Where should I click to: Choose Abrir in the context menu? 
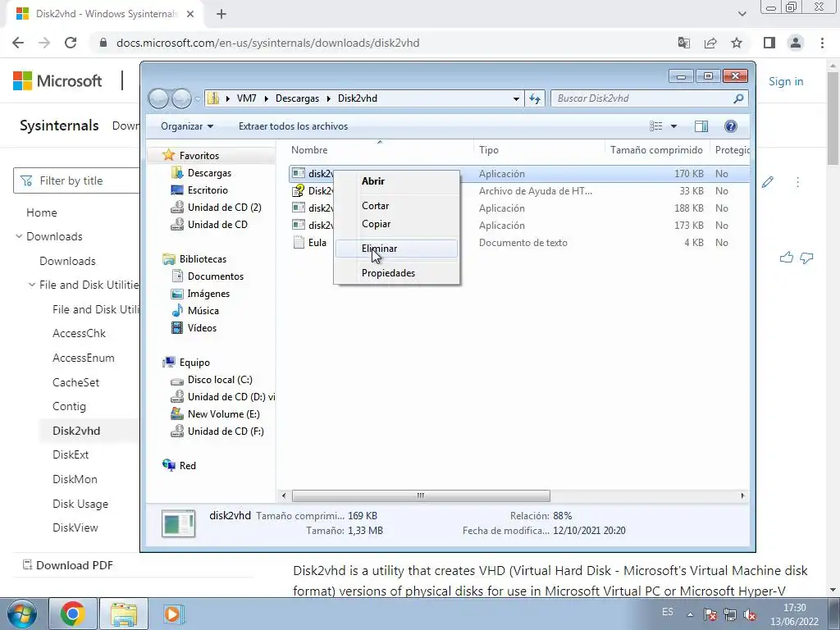tap(396, 181)
